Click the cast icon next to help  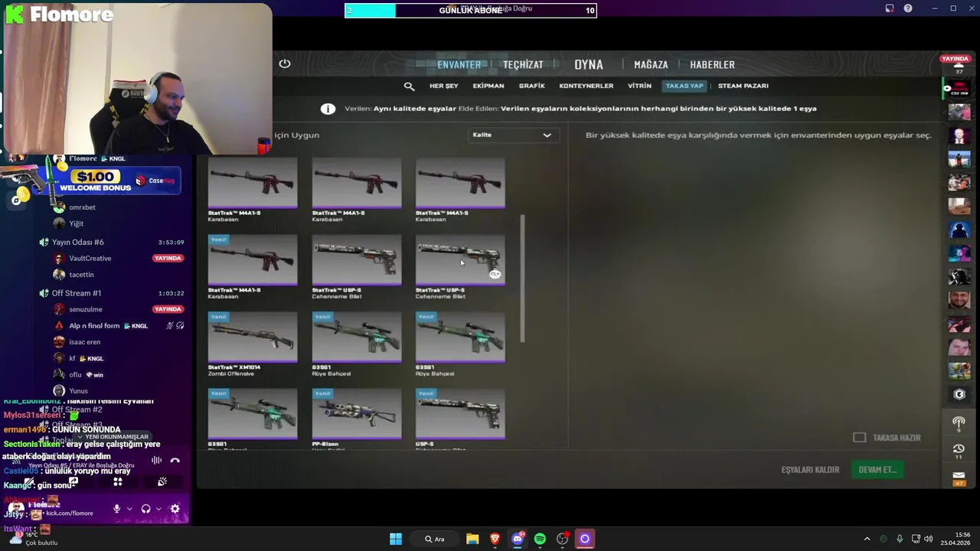pyautogui.click(x=890, y=8)
